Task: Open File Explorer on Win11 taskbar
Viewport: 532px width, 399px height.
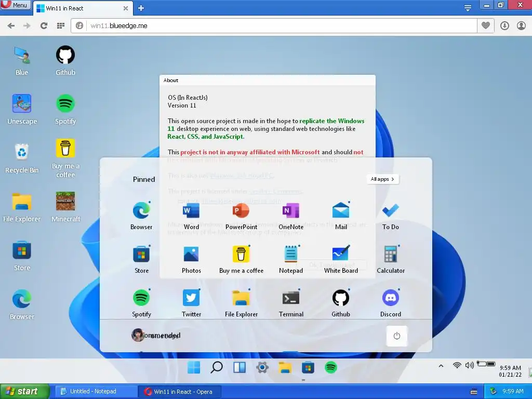Action: coord(285,367)
